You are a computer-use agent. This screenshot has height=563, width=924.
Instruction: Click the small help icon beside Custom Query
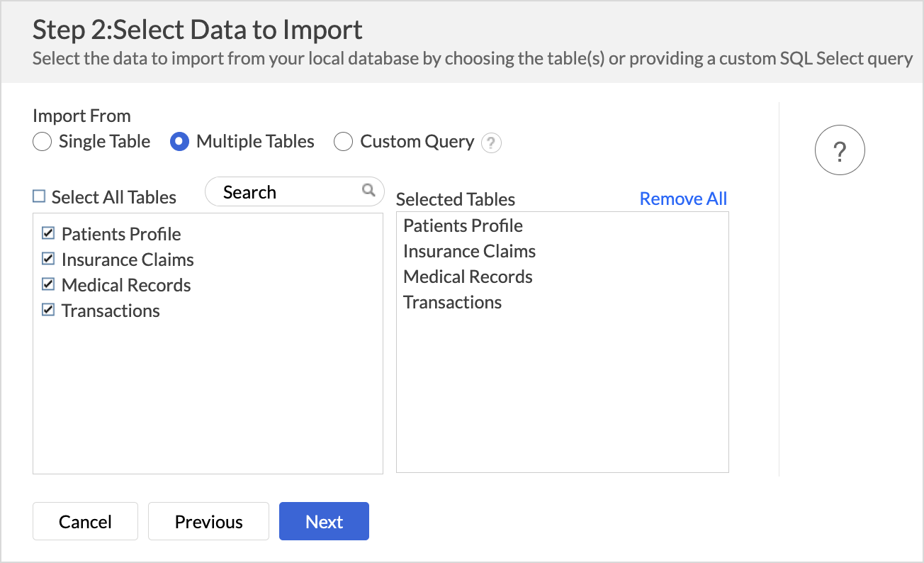491,143
